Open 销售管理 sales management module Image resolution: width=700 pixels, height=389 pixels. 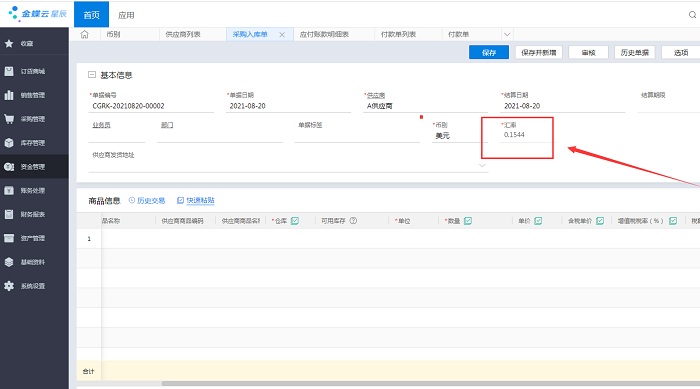[34, 95]
